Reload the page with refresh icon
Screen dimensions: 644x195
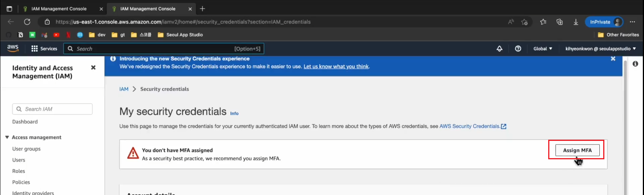[27, 22]
